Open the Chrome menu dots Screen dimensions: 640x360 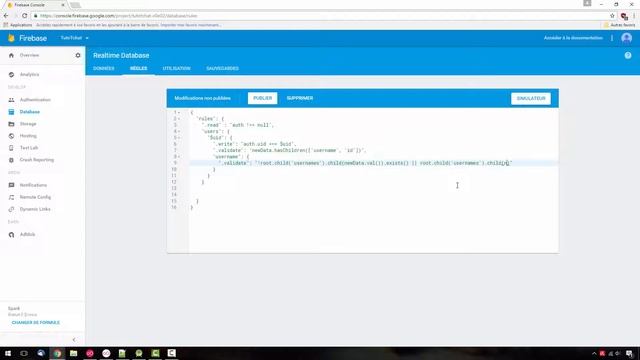(634, 16)
